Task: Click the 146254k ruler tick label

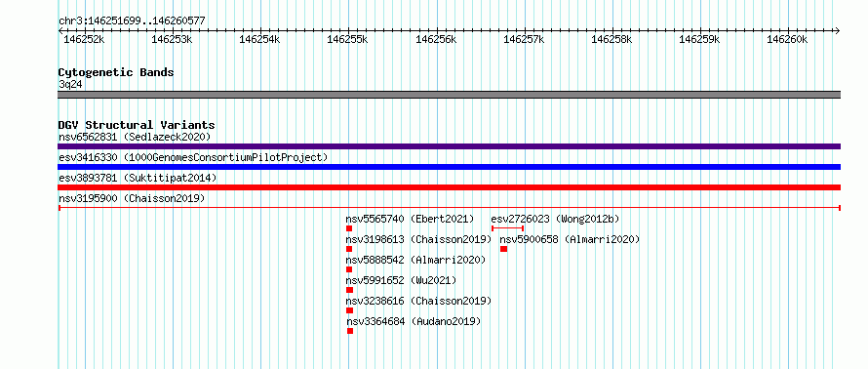Action: pos(259,39)
